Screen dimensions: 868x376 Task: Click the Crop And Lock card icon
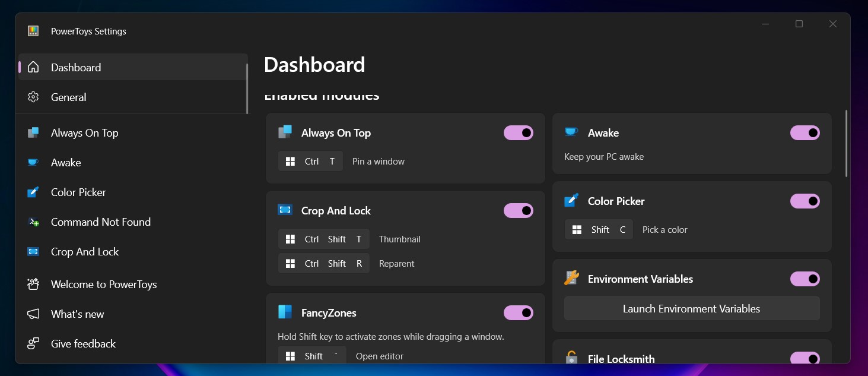[x=285, y=210]
